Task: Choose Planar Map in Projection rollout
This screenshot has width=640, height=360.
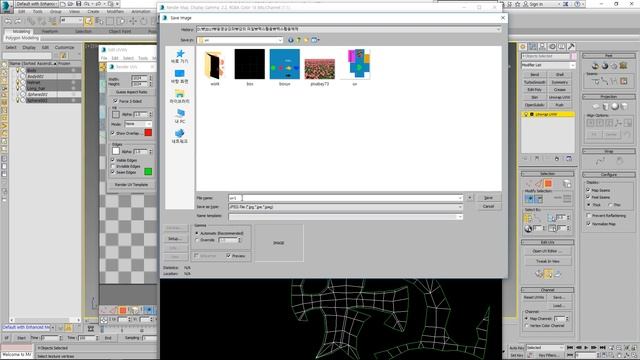Action: pyautogui.click(x=596, y=107)
